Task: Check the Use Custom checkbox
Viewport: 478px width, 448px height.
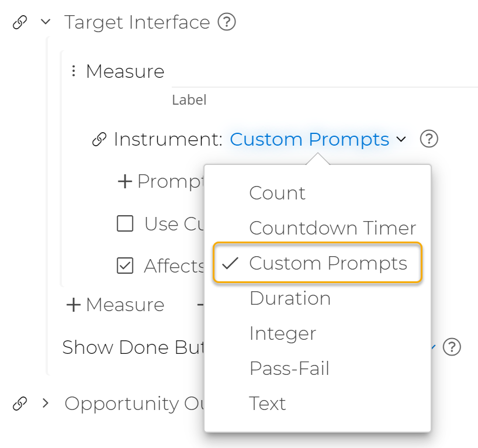Action: (125, 223)
